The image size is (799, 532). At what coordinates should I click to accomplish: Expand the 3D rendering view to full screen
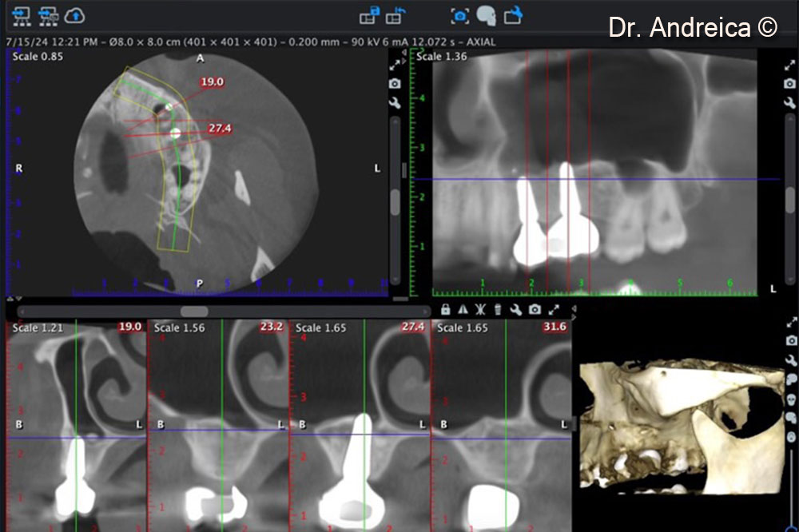click(791, 323)
